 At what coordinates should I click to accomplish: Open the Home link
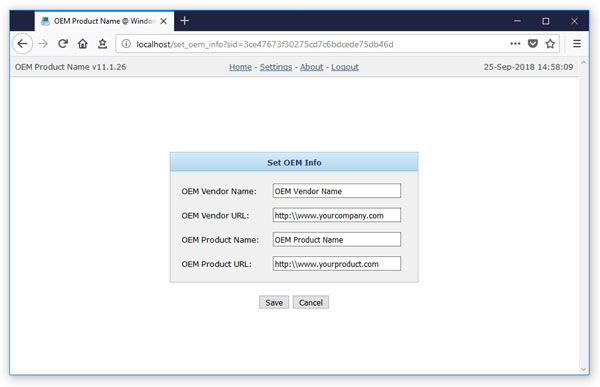click(x=240, y=67)
